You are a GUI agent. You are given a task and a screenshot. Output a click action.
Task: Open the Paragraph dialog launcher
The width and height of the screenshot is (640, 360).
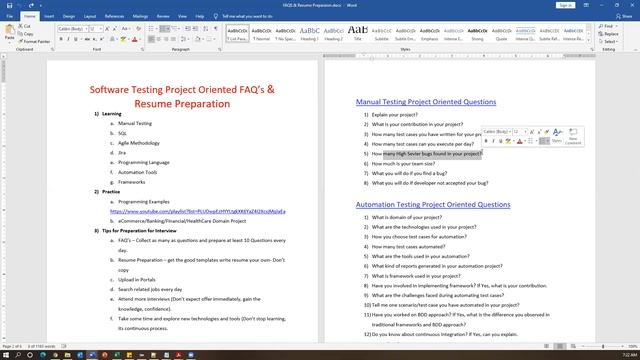click(220, 49)
